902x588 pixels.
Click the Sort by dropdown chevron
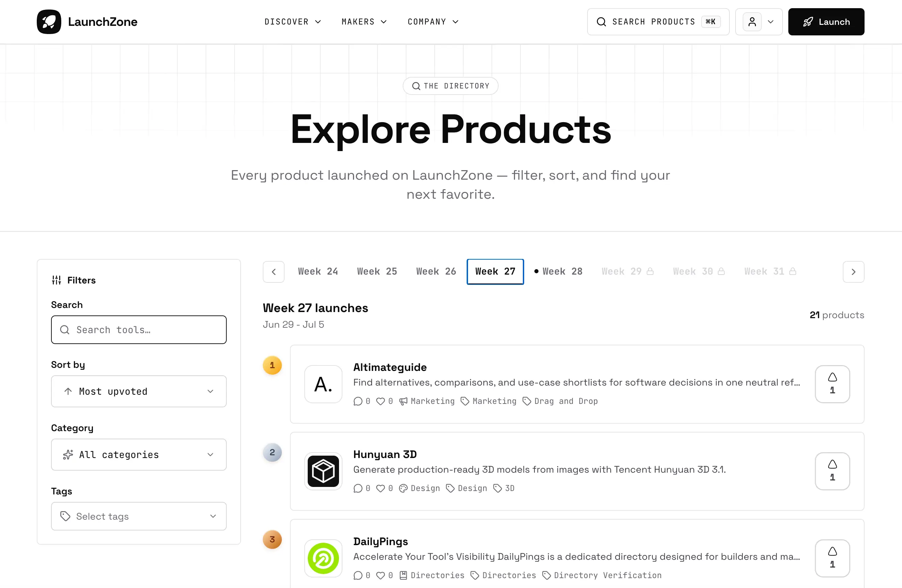(x=210, y=391)
